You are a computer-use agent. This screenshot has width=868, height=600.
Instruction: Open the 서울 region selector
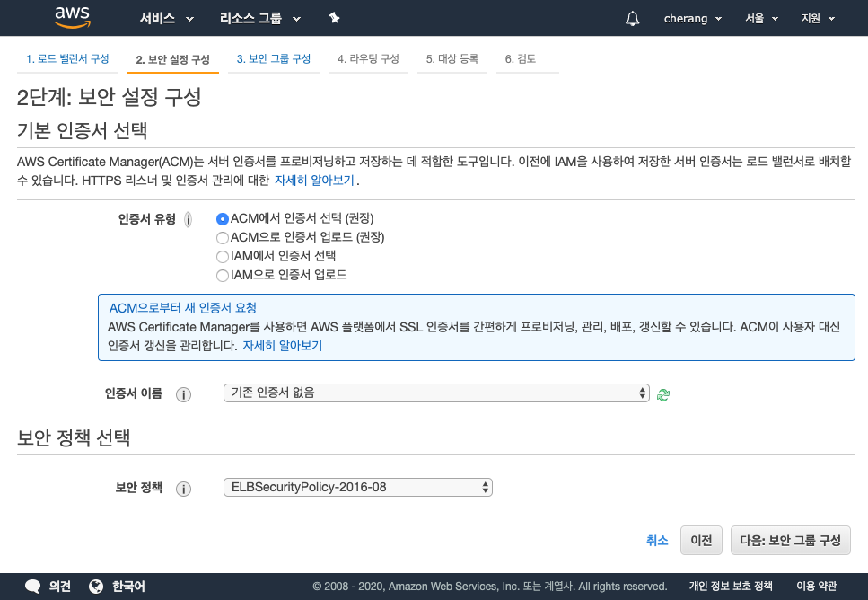761,18
